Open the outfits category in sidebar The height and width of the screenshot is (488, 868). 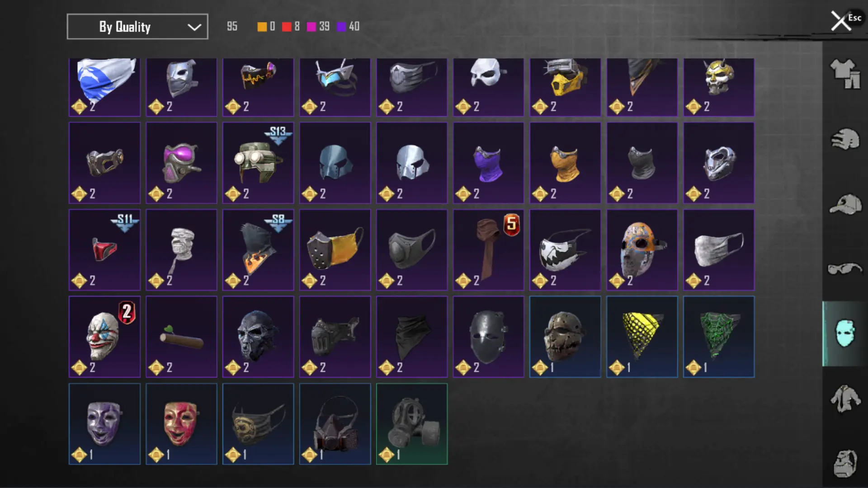click(x=845, y=74)
